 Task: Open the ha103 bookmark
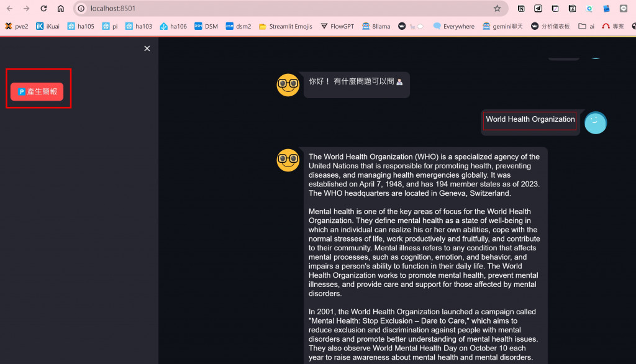pyautogui.click(x=139, y=26)
